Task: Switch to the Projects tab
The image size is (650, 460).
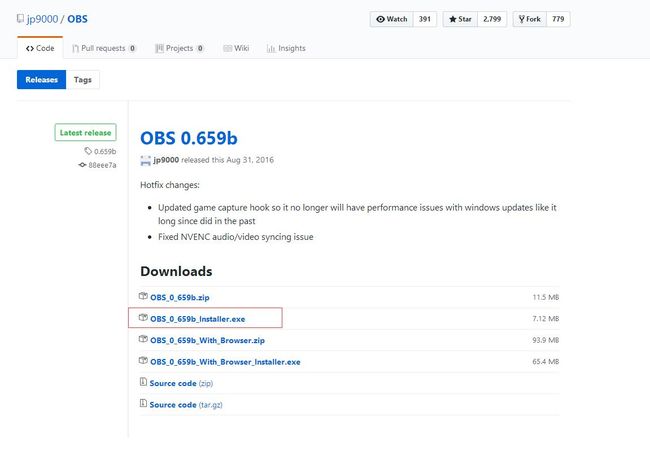Action: 179,48
